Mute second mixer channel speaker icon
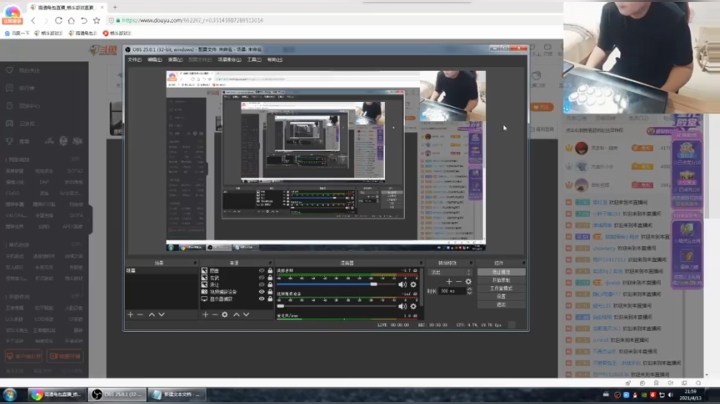720x404 pixels. [x=403, y=306]
